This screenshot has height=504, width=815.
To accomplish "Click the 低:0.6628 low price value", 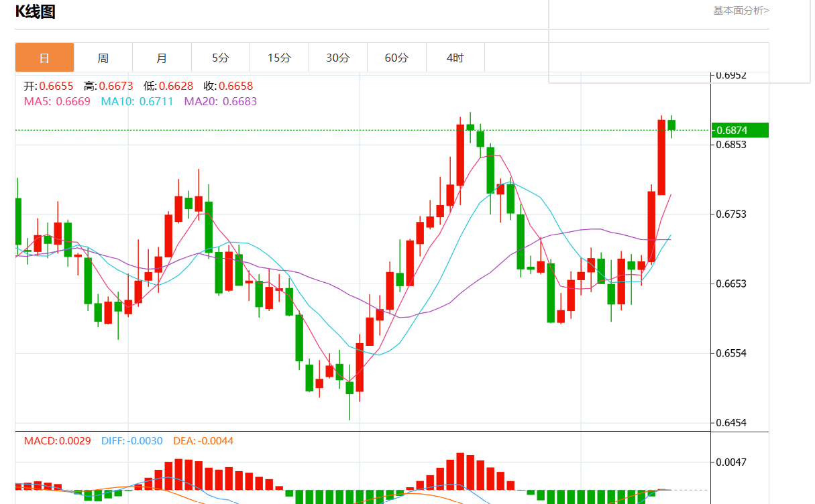I will click(x=168, y=86).
